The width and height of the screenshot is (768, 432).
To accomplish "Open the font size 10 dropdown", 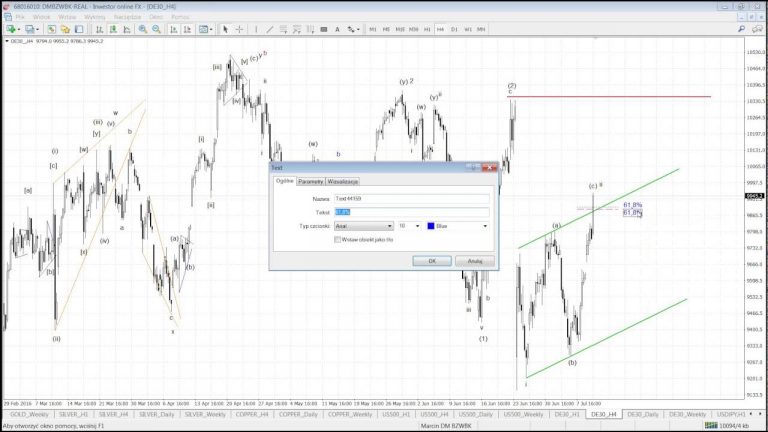I will 409,226.
